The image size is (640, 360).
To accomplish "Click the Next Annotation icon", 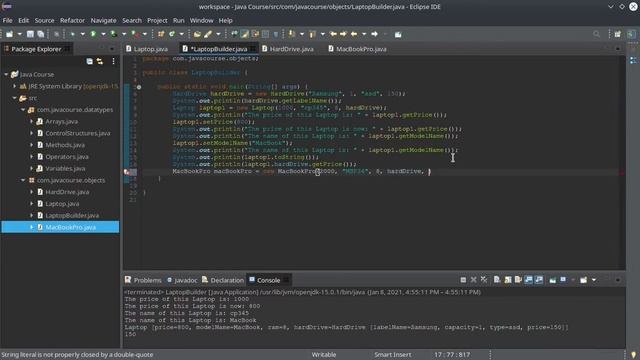I will [x=292, y=34].
